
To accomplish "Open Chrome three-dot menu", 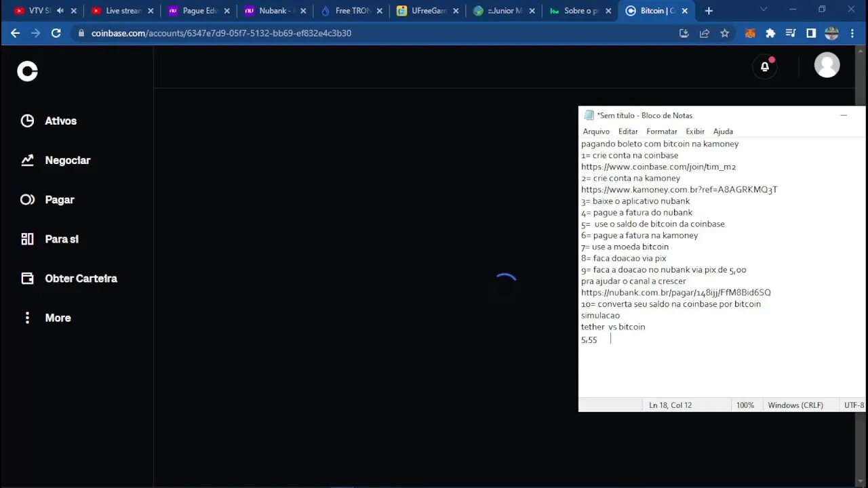I will click(x=852, y=33).
